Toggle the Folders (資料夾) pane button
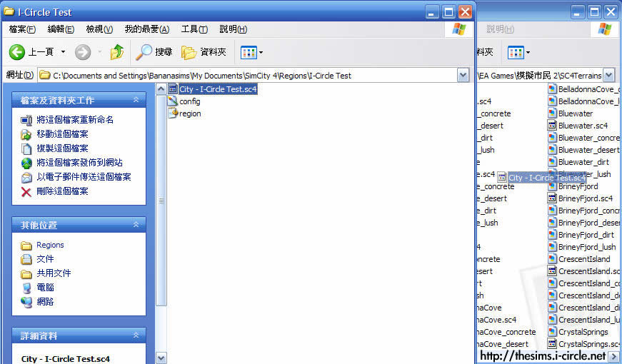Screen dimensions: 622x364 [x=204, y=52]
